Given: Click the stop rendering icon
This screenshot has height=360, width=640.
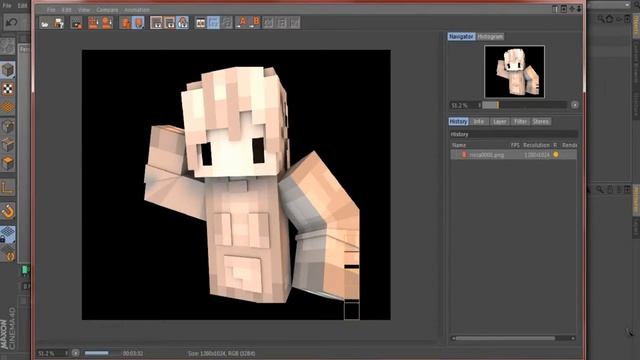Looking at the screenshot, I should pyautogui.click(x=76, y=23).
